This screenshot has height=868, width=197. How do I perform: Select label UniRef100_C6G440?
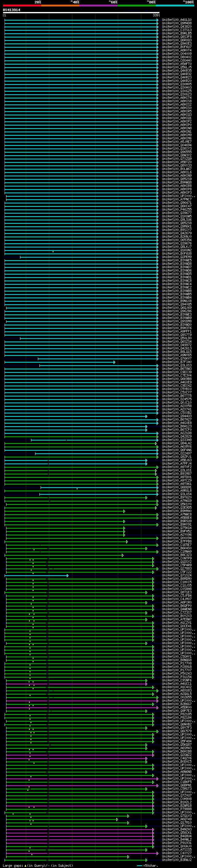[177, 61]
